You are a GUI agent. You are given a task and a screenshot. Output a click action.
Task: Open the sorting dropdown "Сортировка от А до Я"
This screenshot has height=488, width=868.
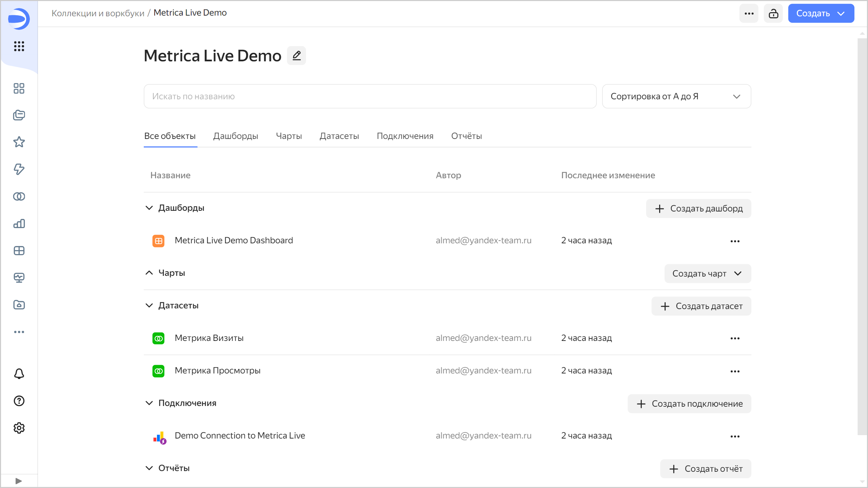[x=676, y=96]
